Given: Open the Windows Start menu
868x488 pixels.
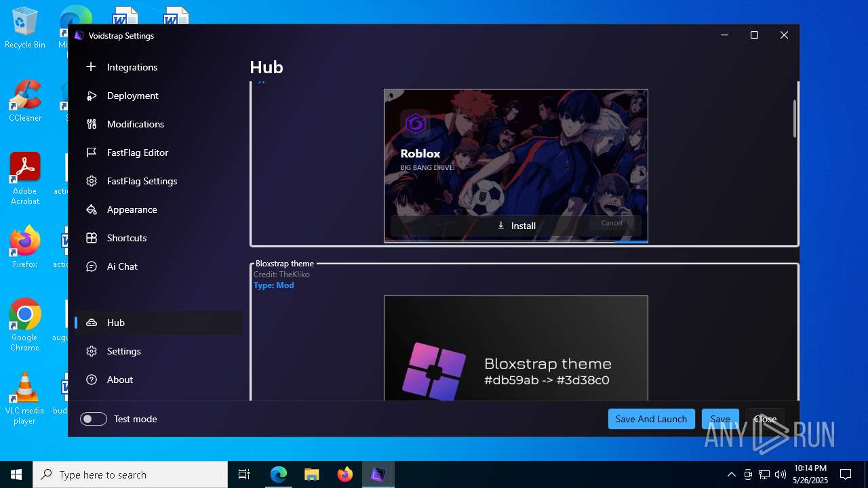Looking at the screenshot, I should 16,474.
